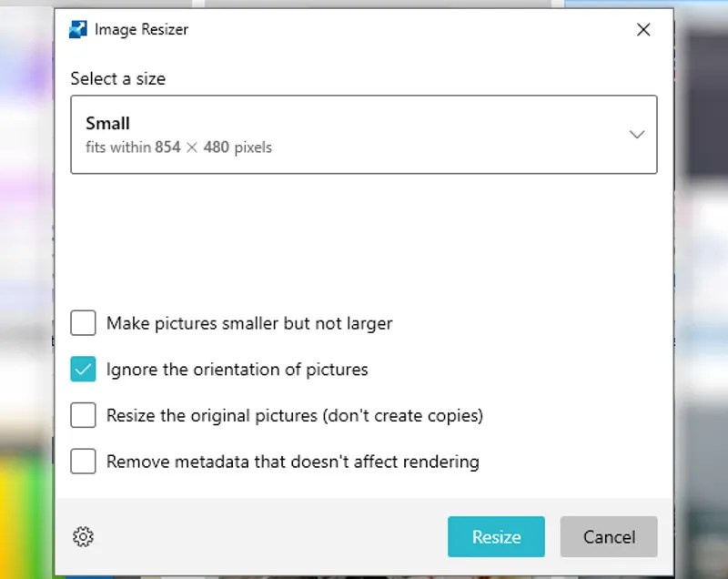Close the Image Resizer dialog
Screen dimensions: 728x579
(x=643, y=29)
